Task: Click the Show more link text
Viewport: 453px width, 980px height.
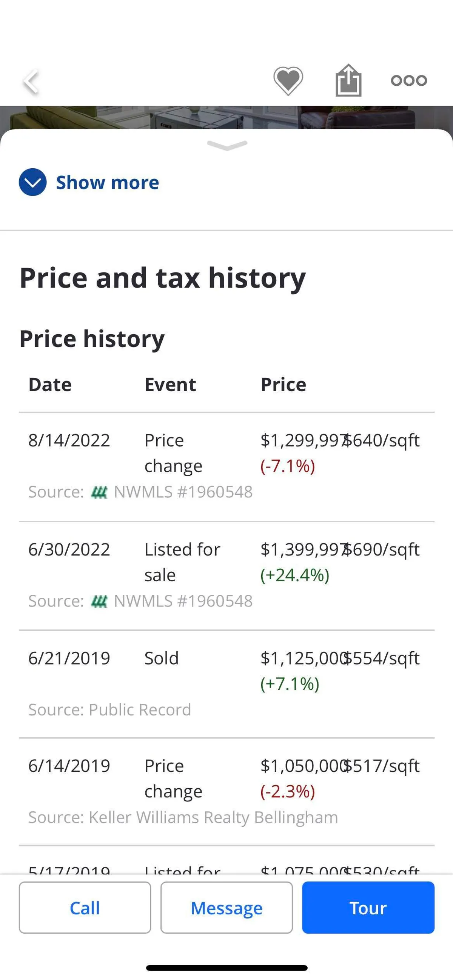Action: pos(107,183)
